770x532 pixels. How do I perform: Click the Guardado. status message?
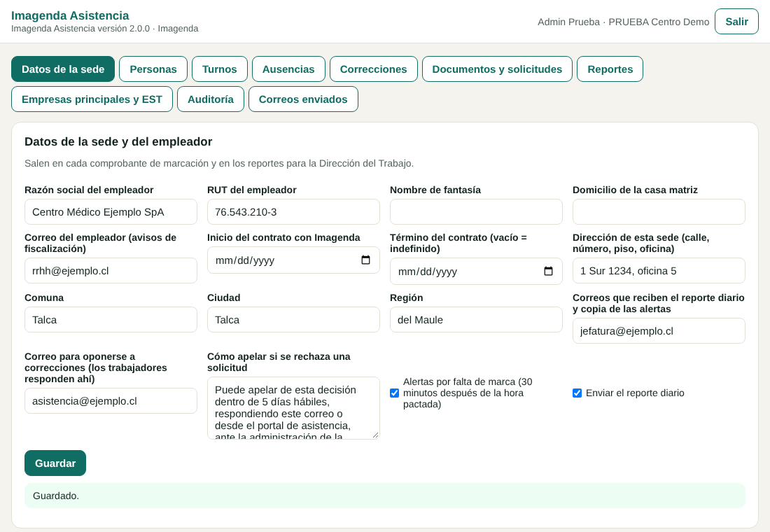coord(385,496)
